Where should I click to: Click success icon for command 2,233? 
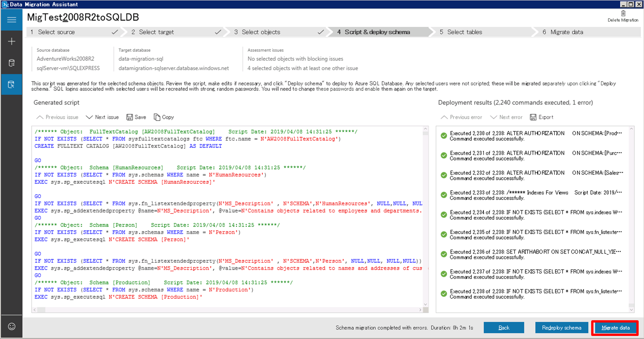click(444, 195)
